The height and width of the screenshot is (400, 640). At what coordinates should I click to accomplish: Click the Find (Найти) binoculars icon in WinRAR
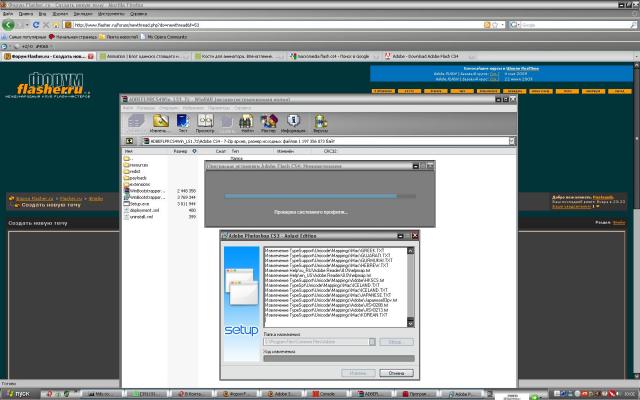tap(246, 121)
